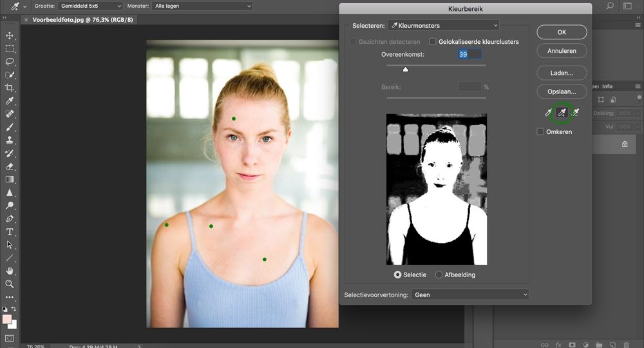The image size is (644, 348).
Task: Reset default foreground/background colors
Action: click(5, 309)
